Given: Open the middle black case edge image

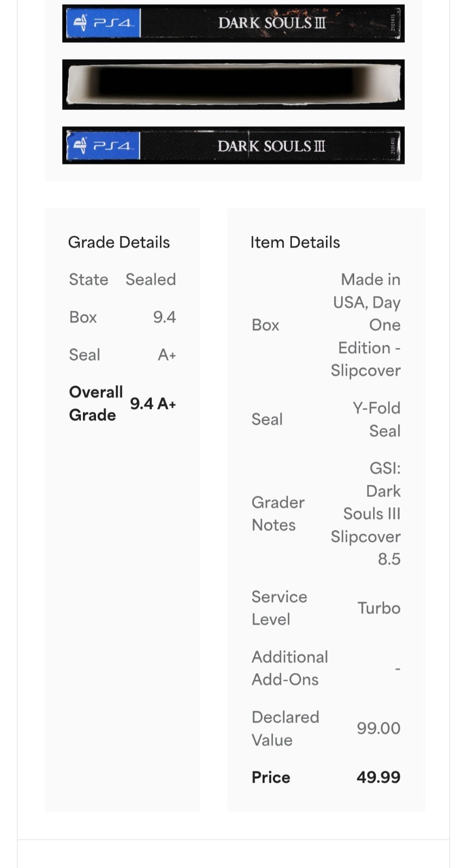Looking at the screenshot, I should point(233,84).
